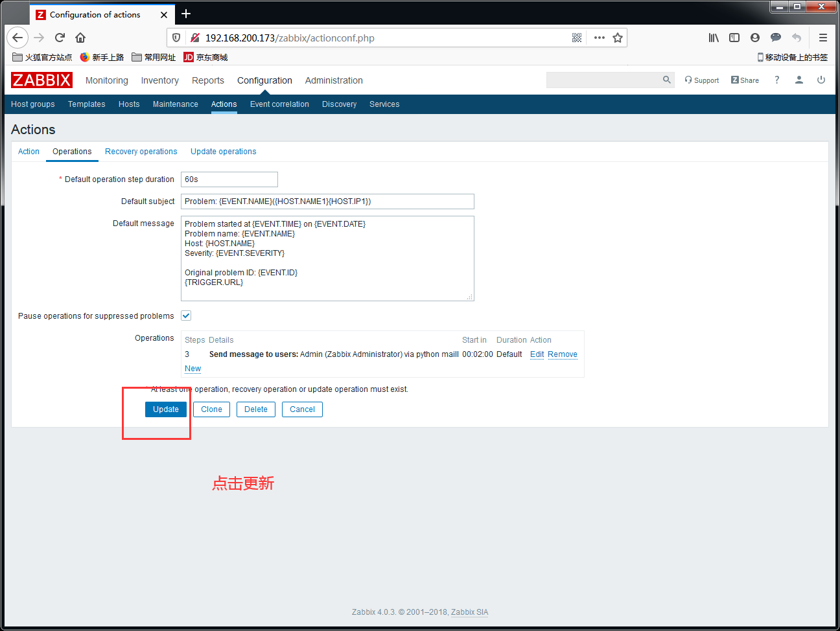Open the Reports menu

pos(208,80)
